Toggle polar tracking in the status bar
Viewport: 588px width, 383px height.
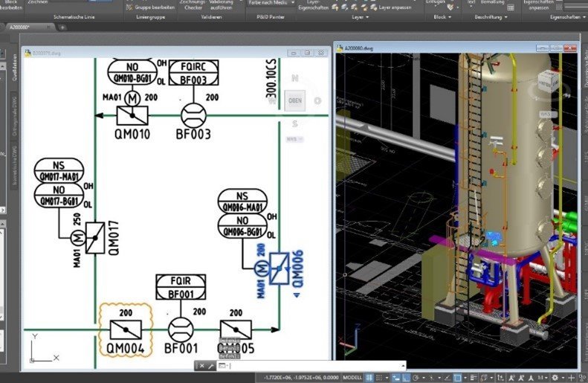[x=416, y=377]
